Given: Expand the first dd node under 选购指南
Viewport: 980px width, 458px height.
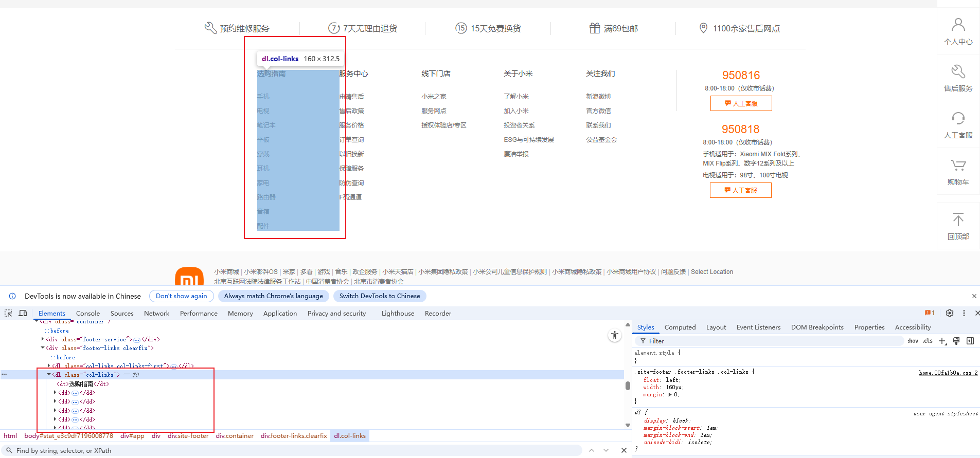Looking at the screenshot, I should pos(55,393).
